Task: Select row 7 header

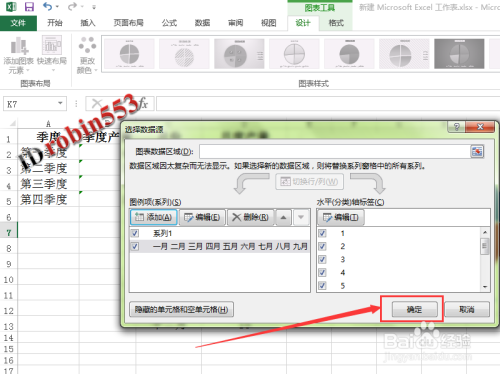Action: 9,233
